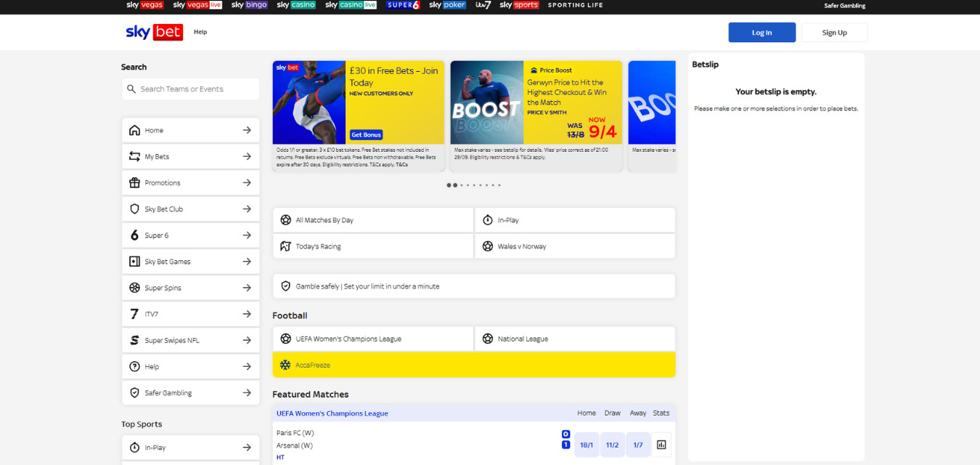
Task: Open Promotions via its arrow
Action: coord(247,183)
